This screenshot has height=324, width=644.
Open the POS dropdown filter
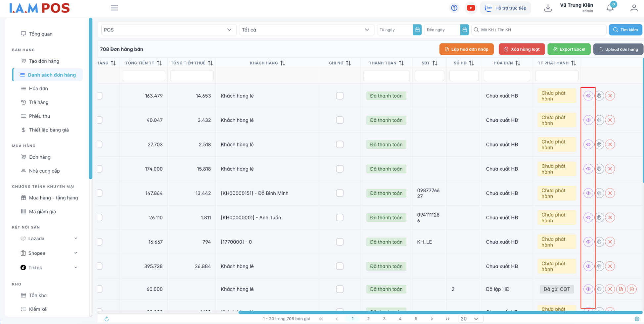[x=168, y=30]
